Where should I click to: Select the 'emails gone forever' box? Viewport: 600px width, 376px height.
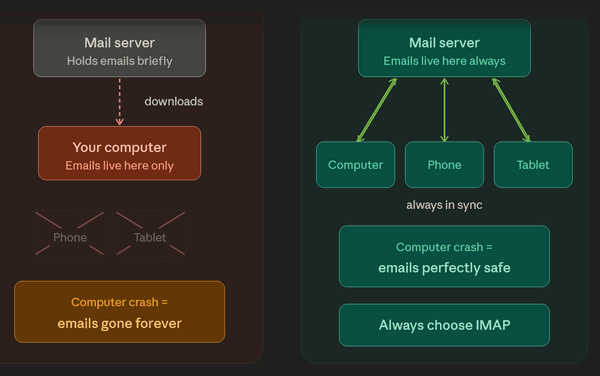(x=119, y=312)
